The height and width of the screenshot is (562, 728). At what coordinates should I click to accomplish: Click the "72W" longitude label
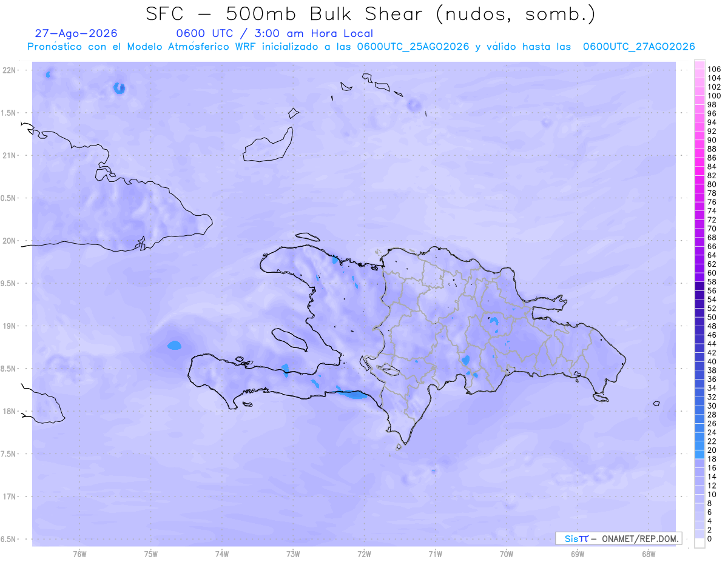click(364, 554)
